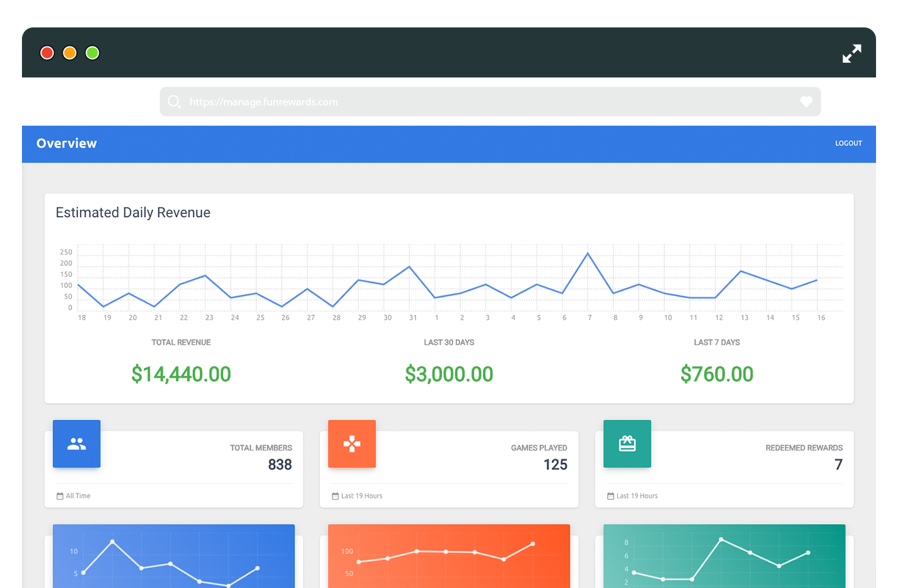
Task: Click the 7 redeemed rewards count
Action: point(838,465)
